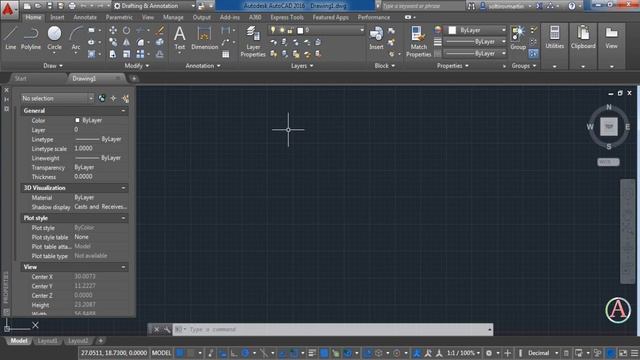Click the layer 0 color swatch in Layers panel
Screen dimensions: 640x360
[x=300, y=30]
